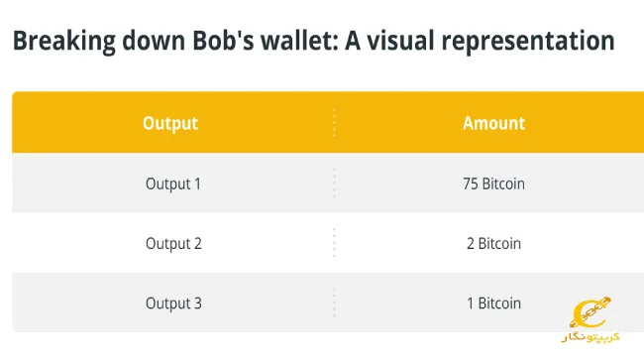Click the heading "Breaking down Bob's wallet"
The image size is (644, 362).
tap(175, 41)
